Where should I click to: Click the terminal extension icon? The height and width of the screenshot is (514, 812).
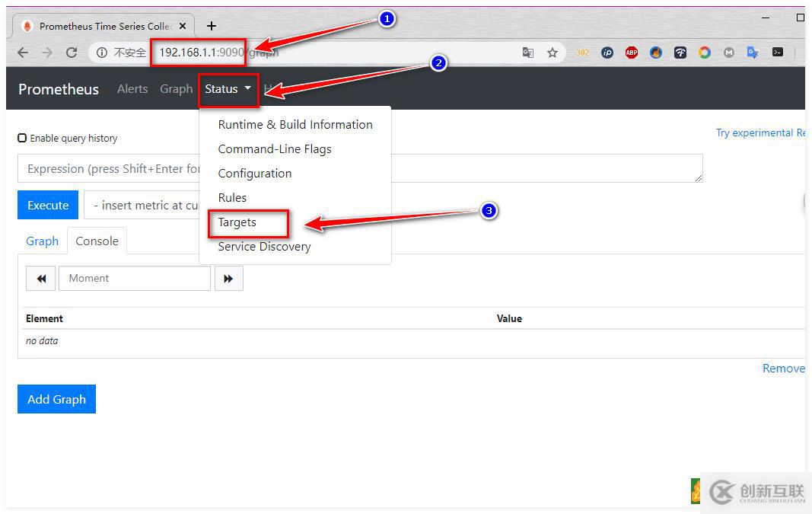tap(777, 52)
